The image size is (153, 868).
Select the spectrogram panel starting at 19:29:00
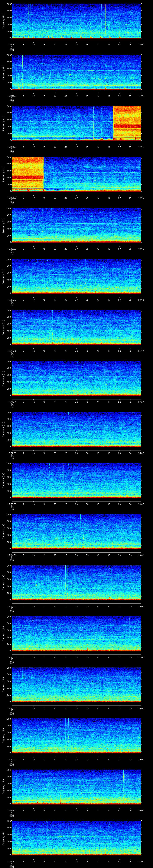76,787
